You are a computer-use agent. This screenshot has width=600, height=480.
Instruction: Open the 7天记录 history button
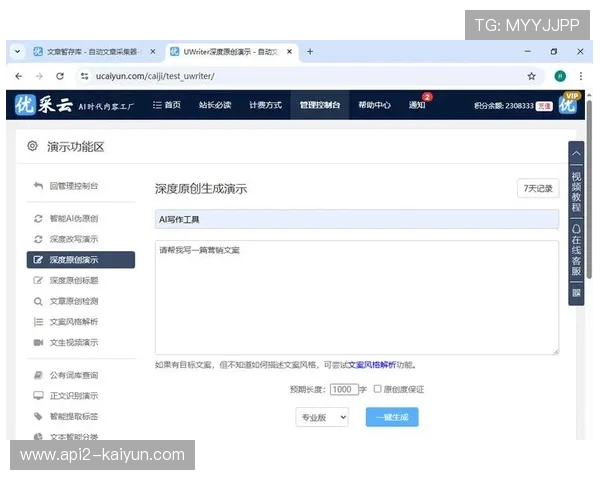tap(537, 188)
